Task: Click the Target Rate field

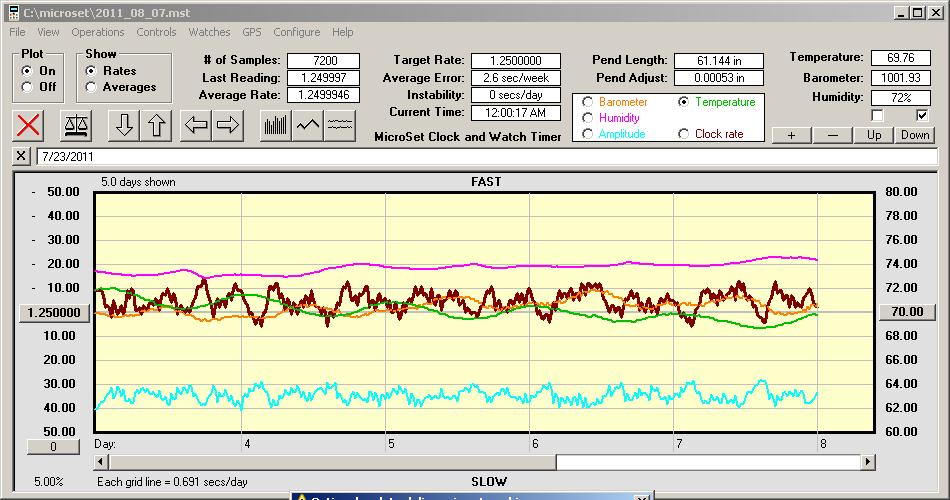Action: tap(516, 61)
